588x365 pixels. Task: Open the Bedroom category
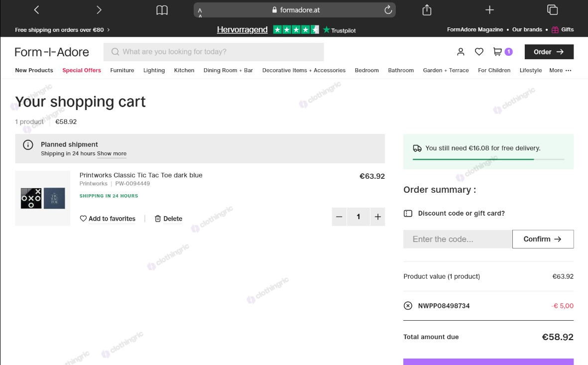point(367,70)
